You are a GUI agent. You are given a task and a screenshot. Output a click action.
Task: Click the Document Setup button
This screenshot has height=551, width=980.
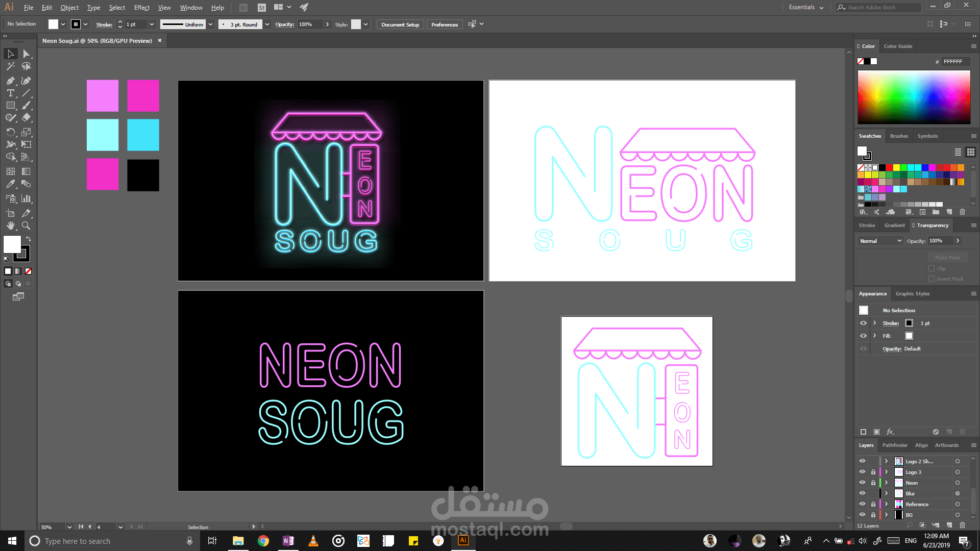coord(400,24)
